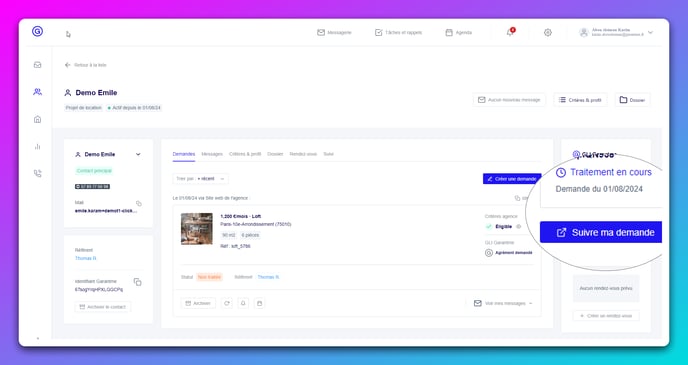Open the notifications bell icon
This screenshot has height=365, width=688.
point(510,32)
